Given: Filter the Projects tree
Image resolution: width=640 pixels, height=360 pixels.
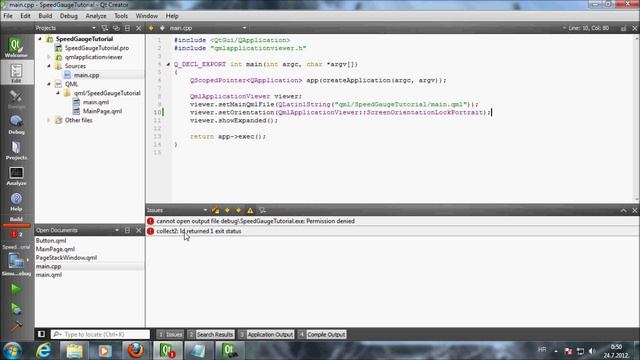Looking at the screenshot, I should (105, 28).
